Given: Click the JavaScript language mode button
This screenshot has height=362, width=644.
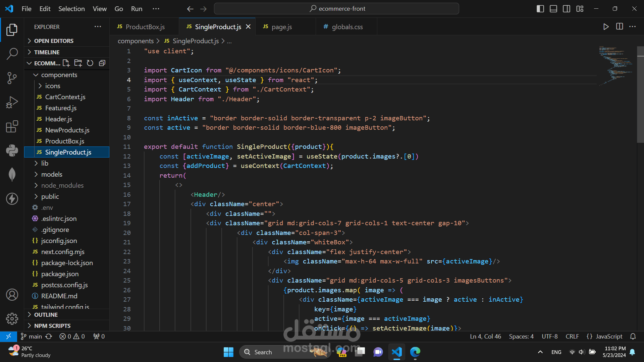Looking at the screenshot, I should (x=604, y=336).
